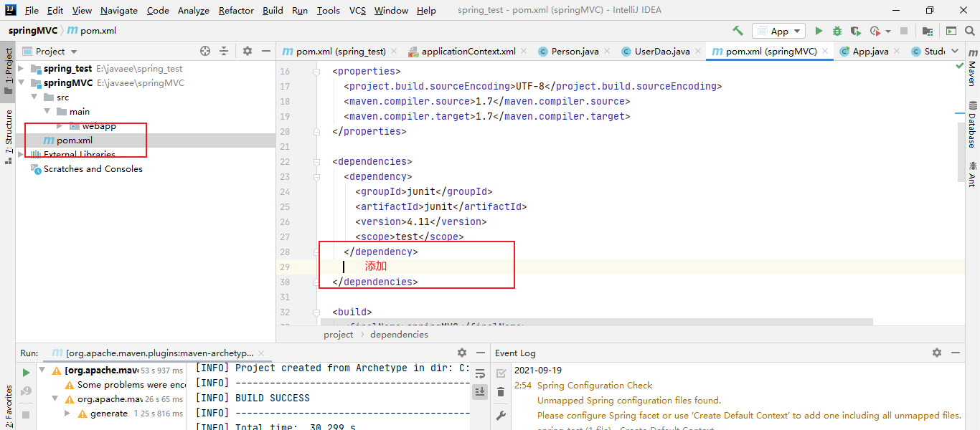Click the 'project' editor breadcrumb
This screenshot has height=430, width=980.
pos(339,334)
